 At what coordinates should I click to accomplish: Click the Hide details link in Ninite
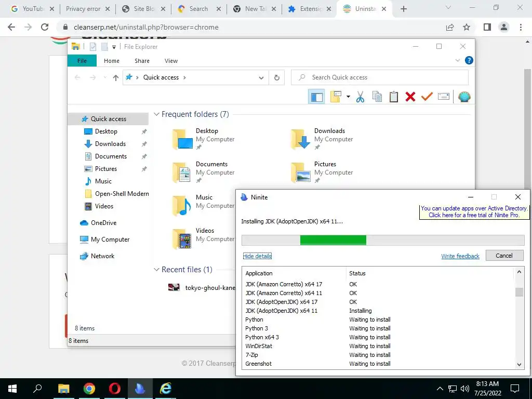tap(257, 256)
